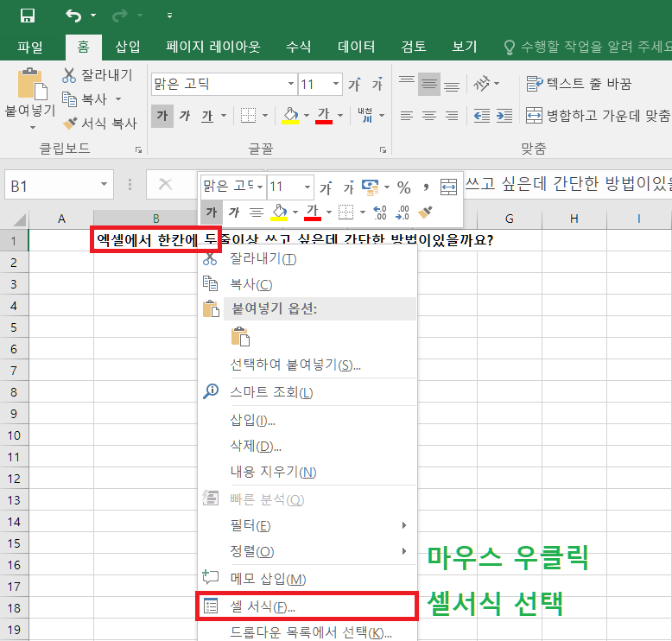Image resolution: width=672 pixels, height=641 pixels.
Task: Click ribbon decrease font size icon
Action: click(x=377, y=84)
